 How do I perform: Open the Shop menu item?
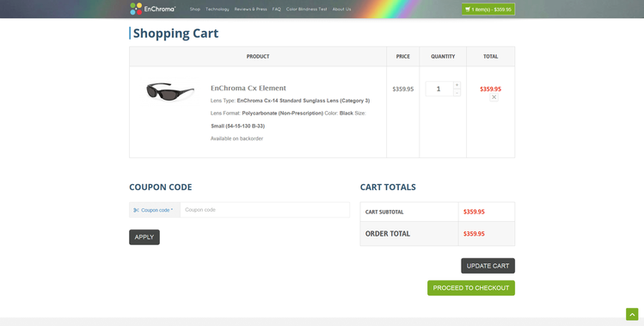(194, 9)
